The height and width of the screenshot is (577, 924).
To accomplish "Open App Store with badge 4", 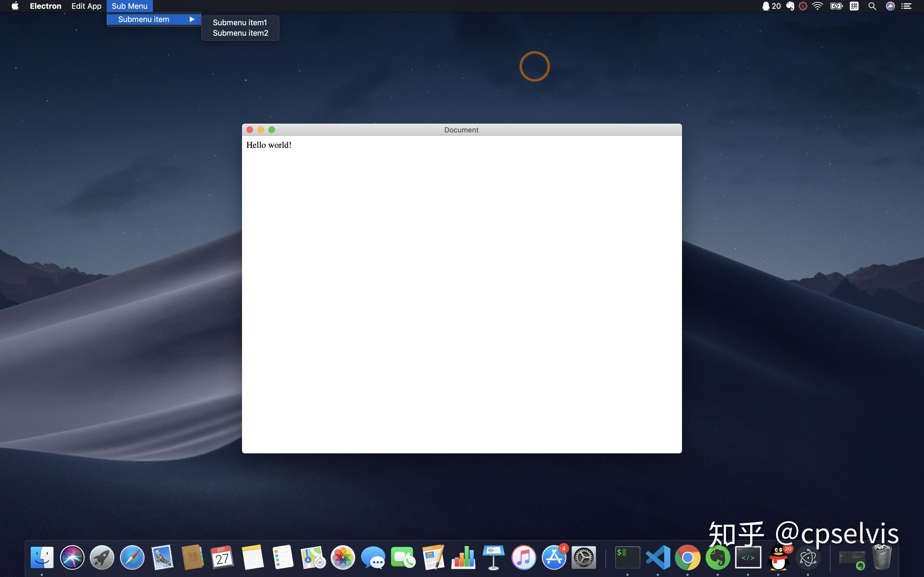I will (554, 557).
